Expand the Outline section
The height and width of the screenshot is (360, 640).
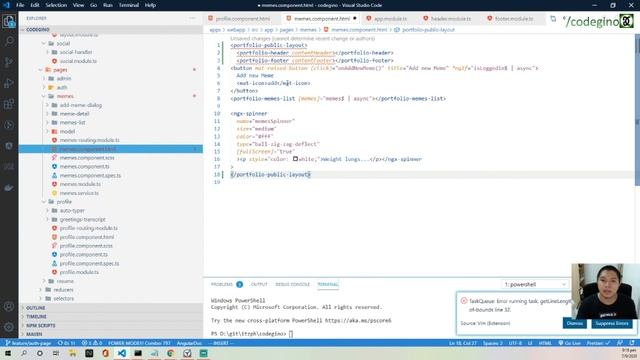click(x=111, y=308)
